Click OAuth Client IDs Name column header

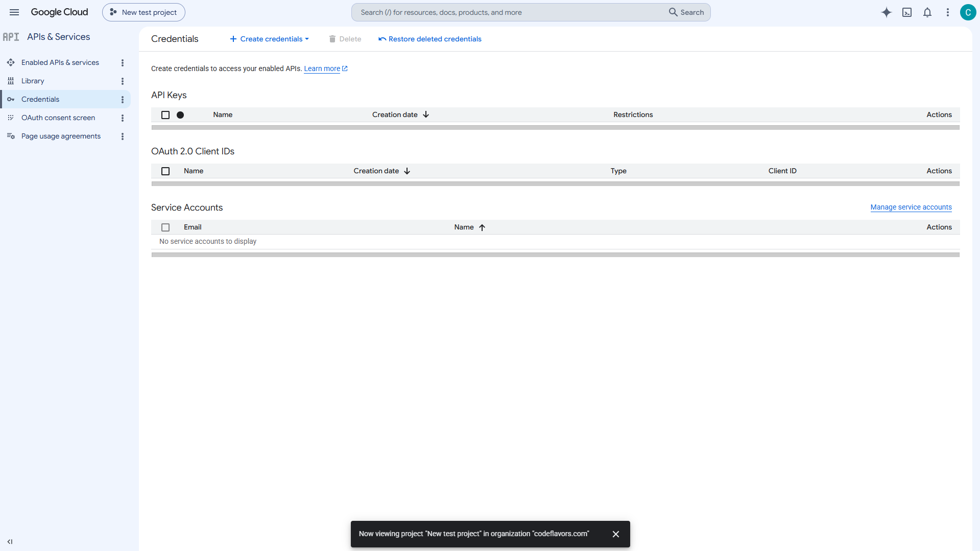coord(194,171)
